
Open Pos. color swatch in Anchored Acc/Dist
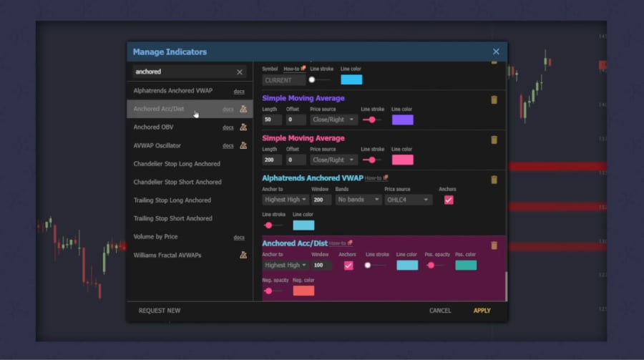[x=466, y=265]
